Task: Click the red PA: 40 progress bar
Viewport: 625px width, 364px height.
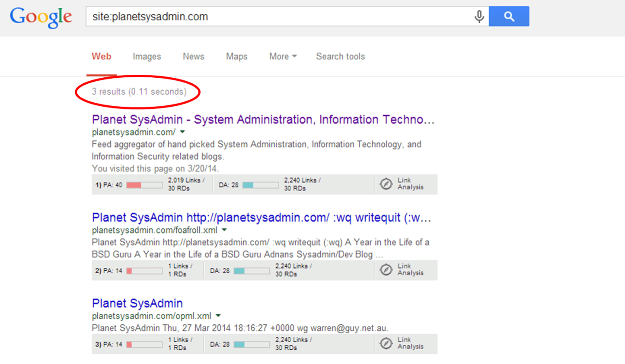Action: coord(144,185)
